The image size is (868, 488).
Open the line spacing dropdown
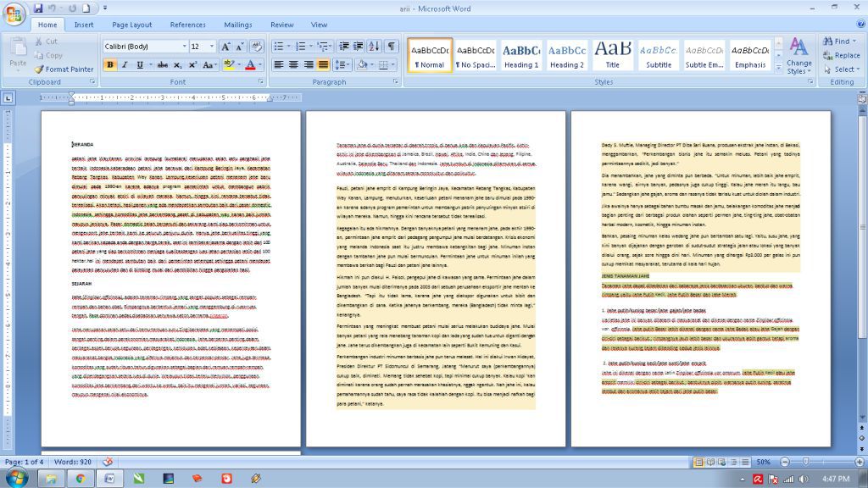pyautogui.click(x=342, y=64)
